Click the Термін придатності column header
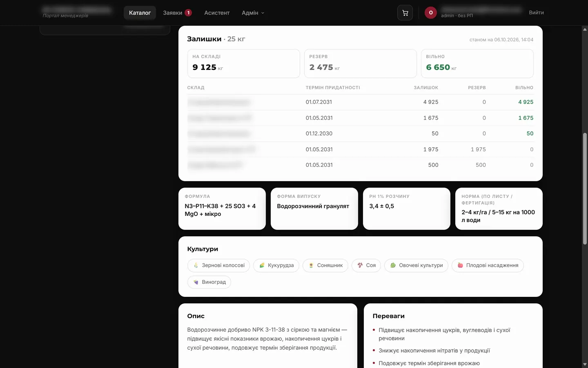 333,88
